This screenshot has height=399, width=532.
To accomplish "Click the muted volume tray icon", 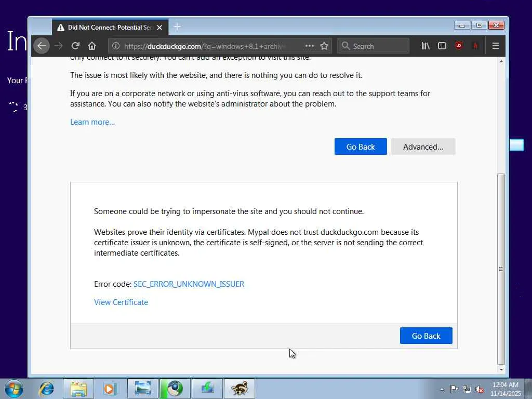I will click(x=480, y=389).
